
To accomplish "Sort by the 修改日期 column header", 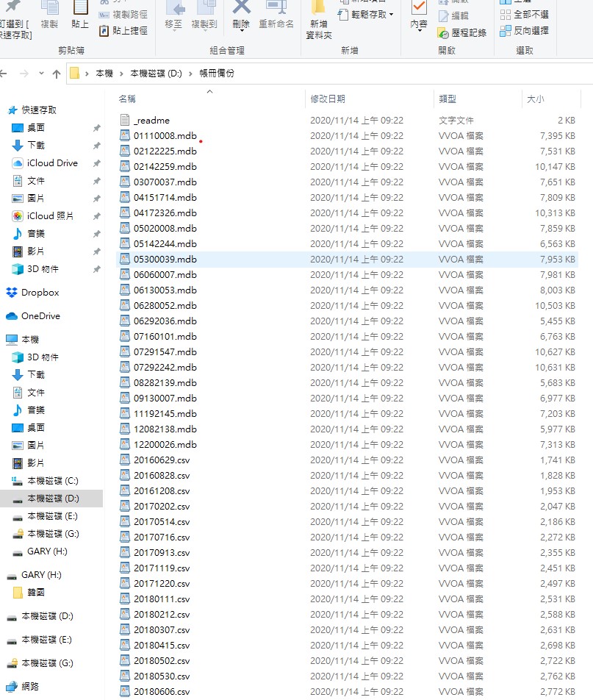I will tap(328, 99).
